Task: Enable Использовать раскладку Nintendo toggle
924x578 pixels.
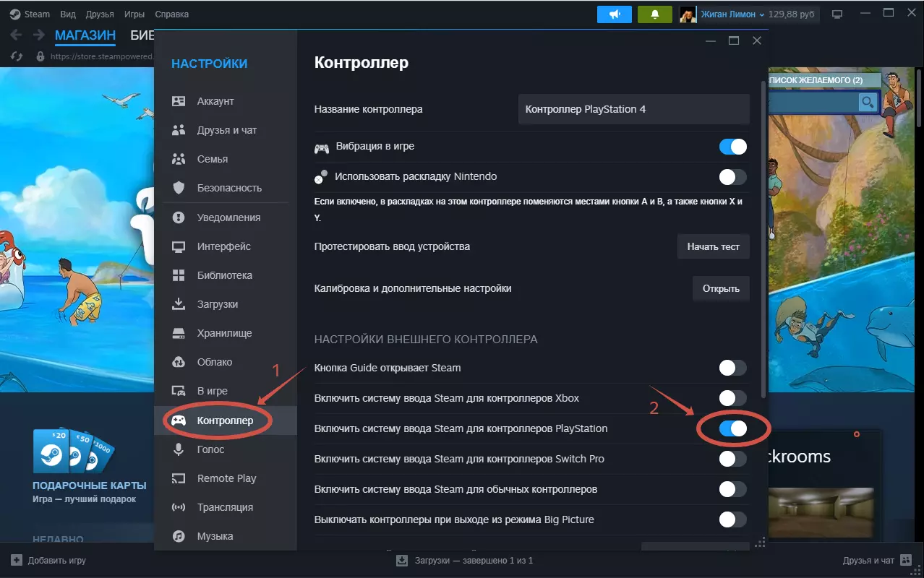Action: (x=732, y=177)
